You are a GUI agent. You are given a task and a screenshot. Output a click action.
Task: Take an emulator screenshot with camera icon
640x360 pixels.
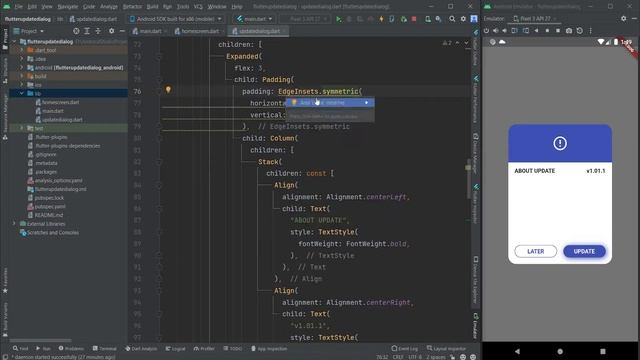click(569, 31)
